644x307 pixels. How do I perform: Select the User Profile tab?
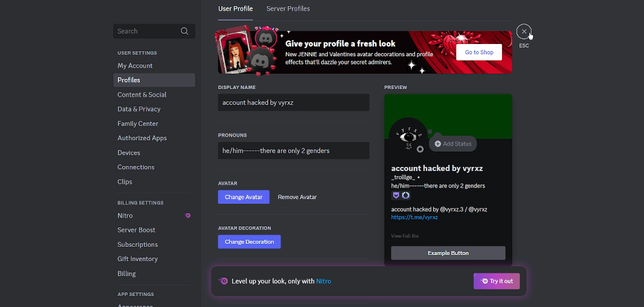pyautogui.click(x=235, y=9)
